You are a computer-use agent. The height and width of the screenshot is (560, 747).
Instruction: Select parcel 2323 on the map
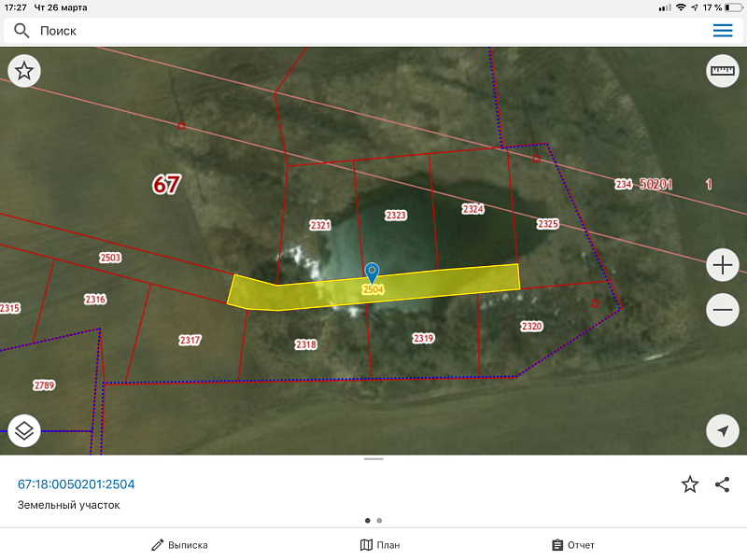point(396,215)
